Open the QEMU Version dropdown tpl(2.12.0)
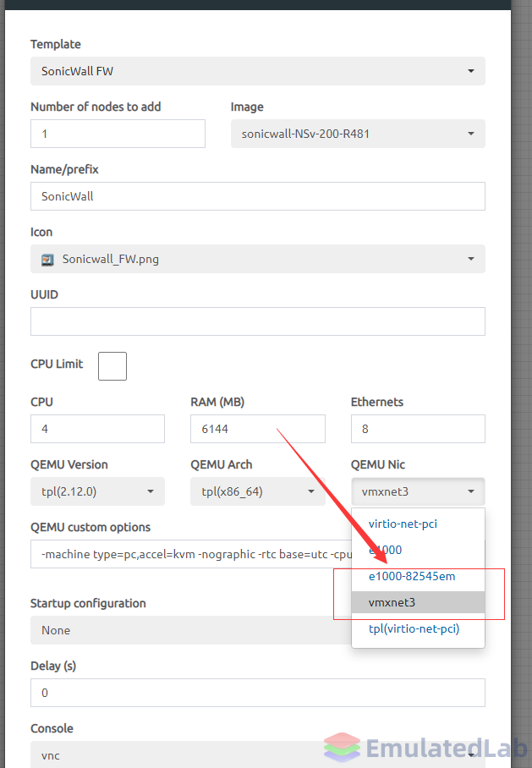The height and width of the screenshot is (768, 532). pyautogui.click(x=97, y=491)
